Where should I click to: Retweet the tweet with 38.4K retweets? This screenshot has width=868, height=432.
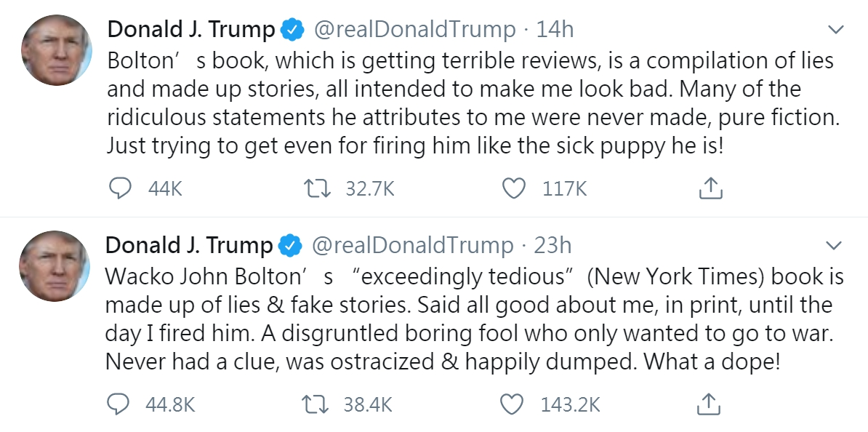(x=316, y=404)
